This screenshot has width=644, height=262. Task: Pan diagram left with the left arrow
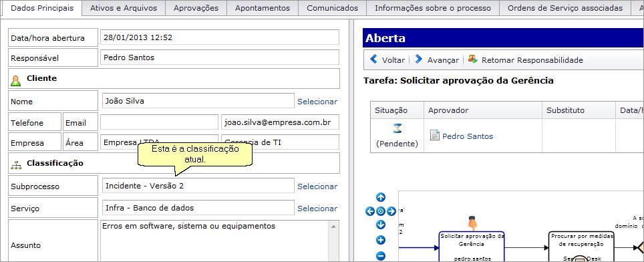coord(370,211)
